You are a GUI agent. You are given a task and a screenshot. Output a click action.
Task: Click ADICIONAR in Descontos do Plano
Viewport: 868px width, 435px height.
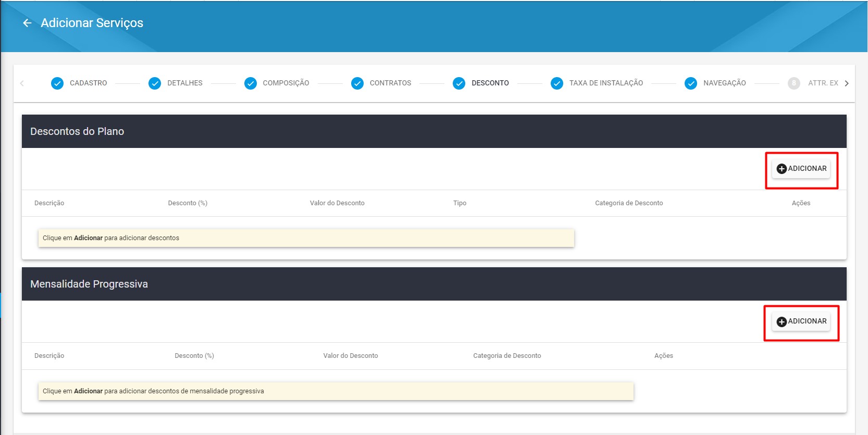click(801, 169)
